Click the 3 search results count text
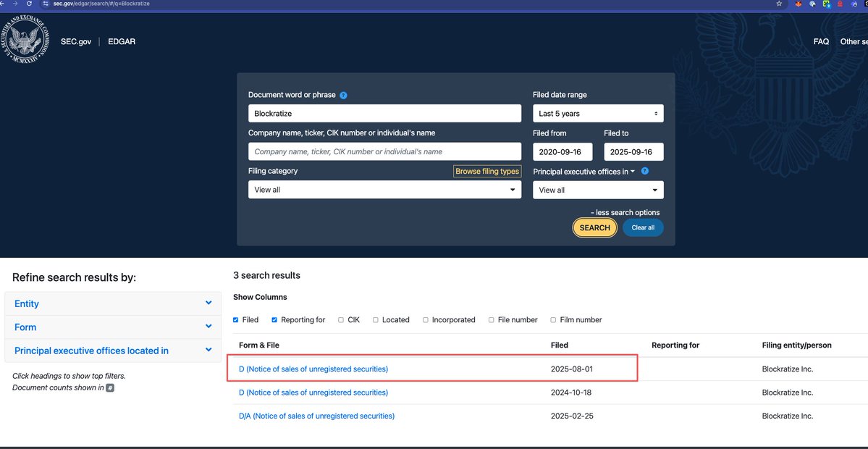 point(267,275)
